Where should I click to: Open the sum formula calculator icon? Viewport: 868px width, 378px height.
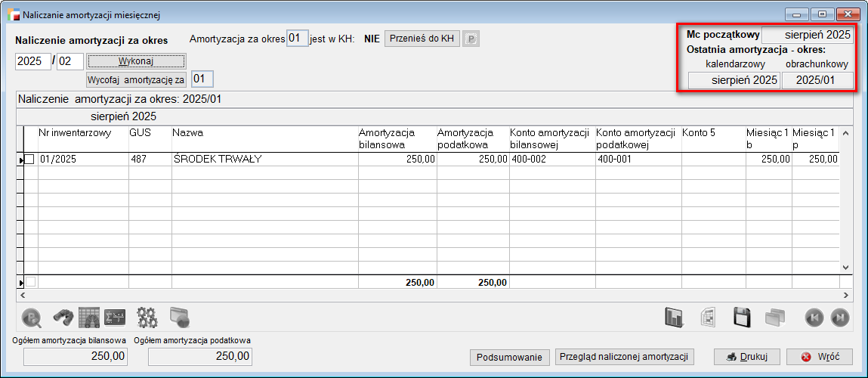(114, 318)
